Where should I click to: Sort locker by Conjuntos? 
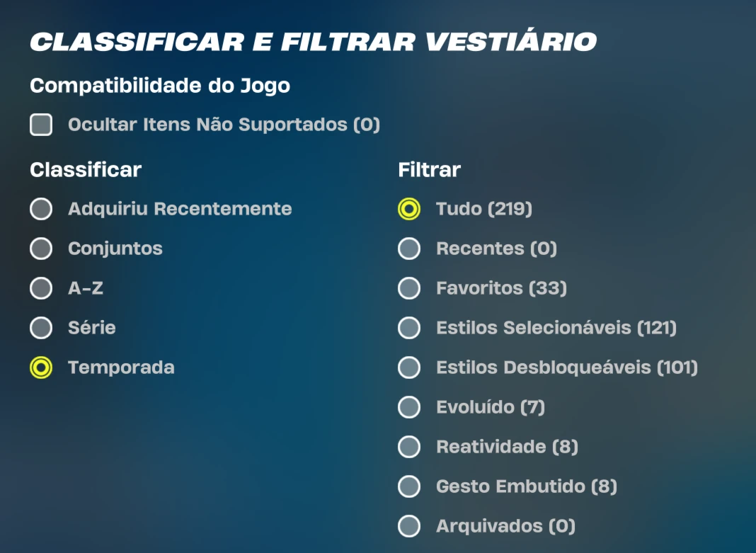coord(41,249)
